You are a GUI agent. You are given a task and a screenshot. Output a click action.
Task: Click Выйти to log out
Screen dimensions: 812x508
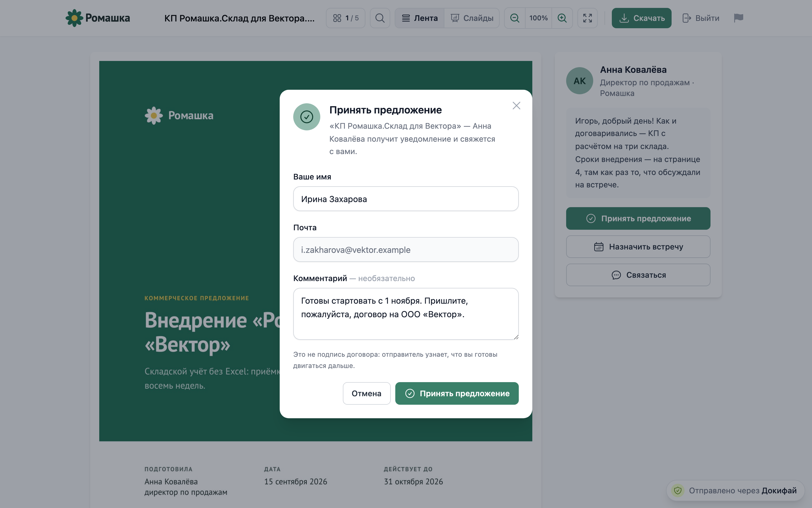coord(701,18)
